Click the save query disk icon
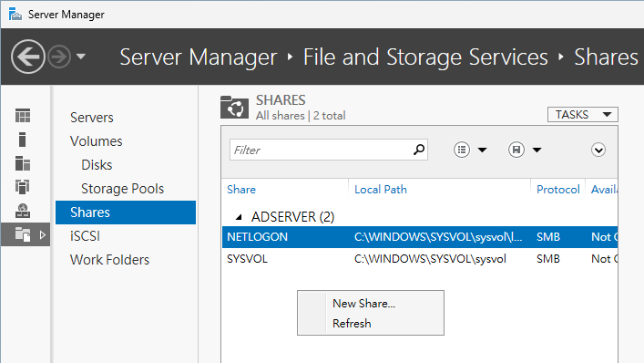Viewport: 644px width, 363px height. click(x=516, y=150)
